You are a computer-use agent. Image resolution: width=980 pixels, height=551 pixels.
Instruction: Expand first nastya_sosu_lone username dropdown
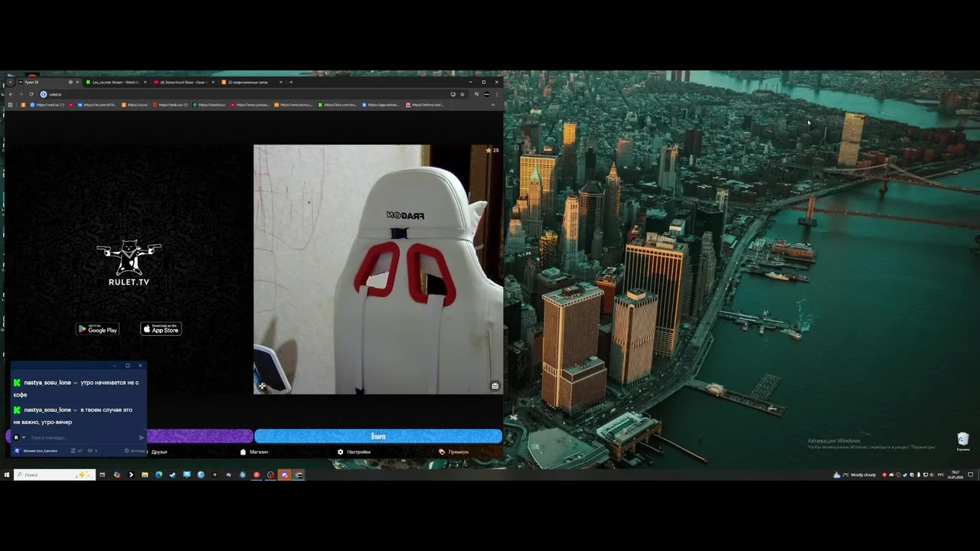pyautogui.click(x=75, y=383)
